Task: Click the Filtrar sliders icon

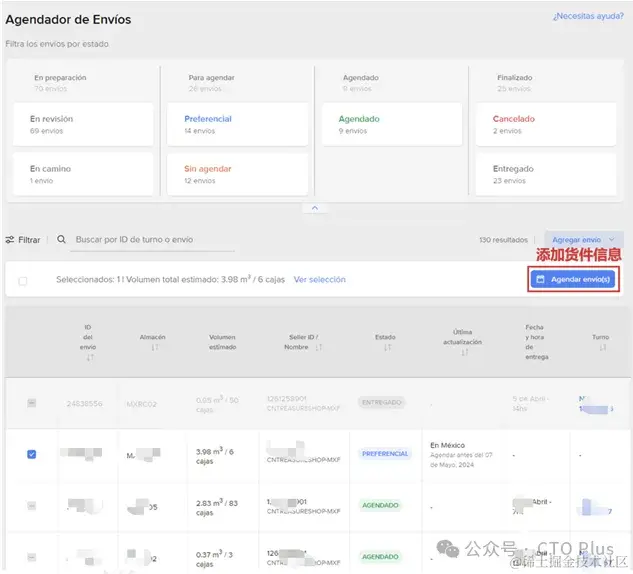Action: click(x=10, y=240)
